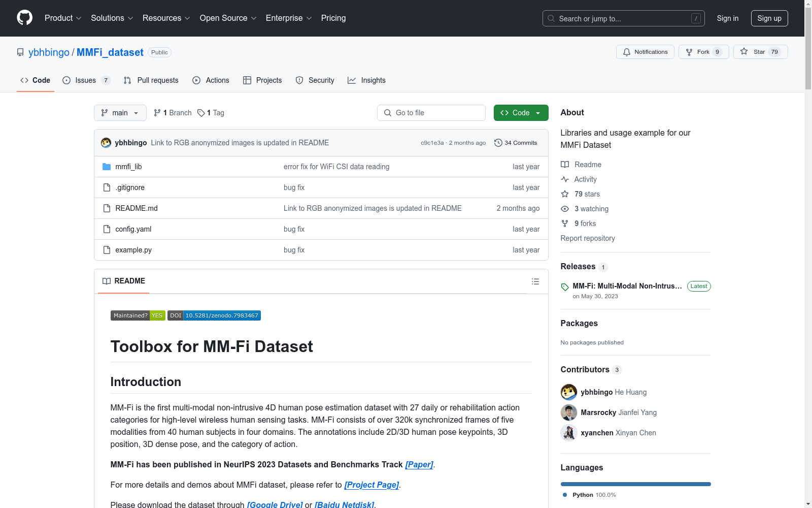Viewport: 812px width, 508px height.
Task: Switch to the Projects tab
Action: click(x=262, y=80)
